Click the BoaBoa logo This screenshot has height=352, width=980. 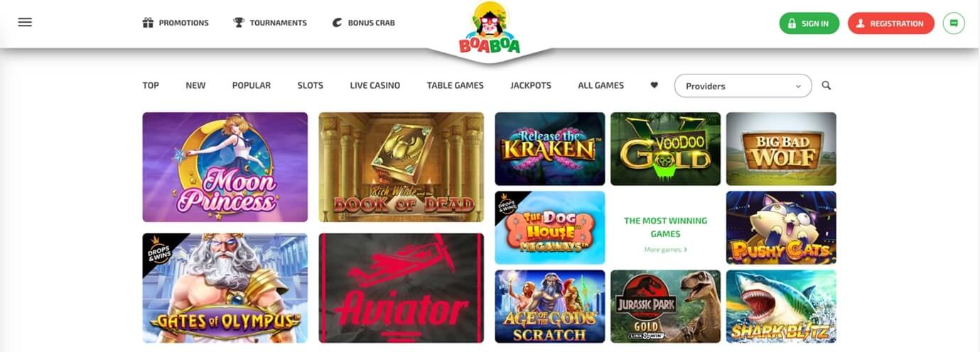click(490, 29)
